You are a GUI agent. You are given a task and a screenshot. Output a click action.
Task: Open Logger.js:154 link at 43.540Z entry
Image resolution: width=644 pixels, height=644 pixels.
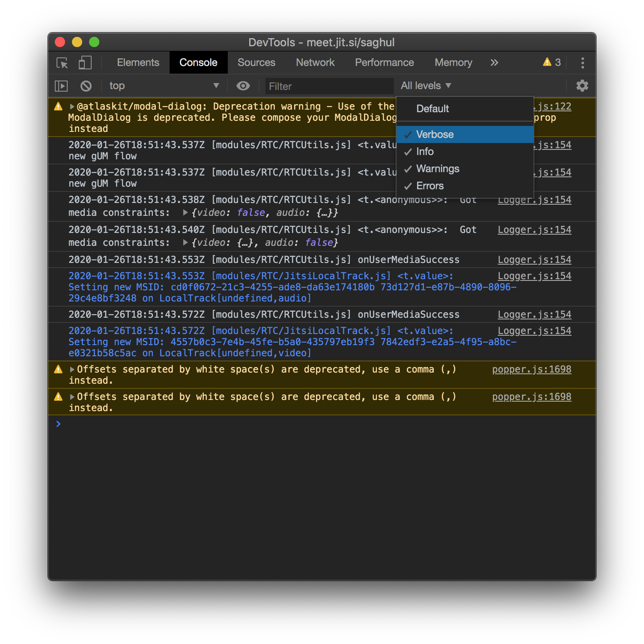click(534, 230)
